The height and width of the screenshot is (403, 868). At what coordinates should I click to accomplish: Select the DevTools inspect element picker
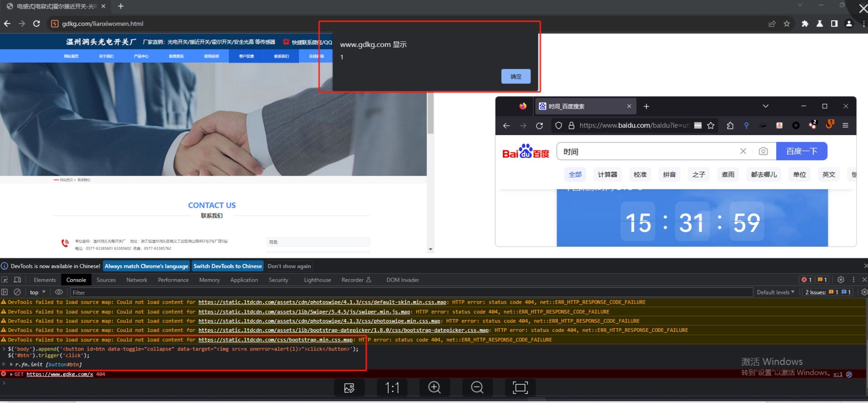[x=5, y=279]
